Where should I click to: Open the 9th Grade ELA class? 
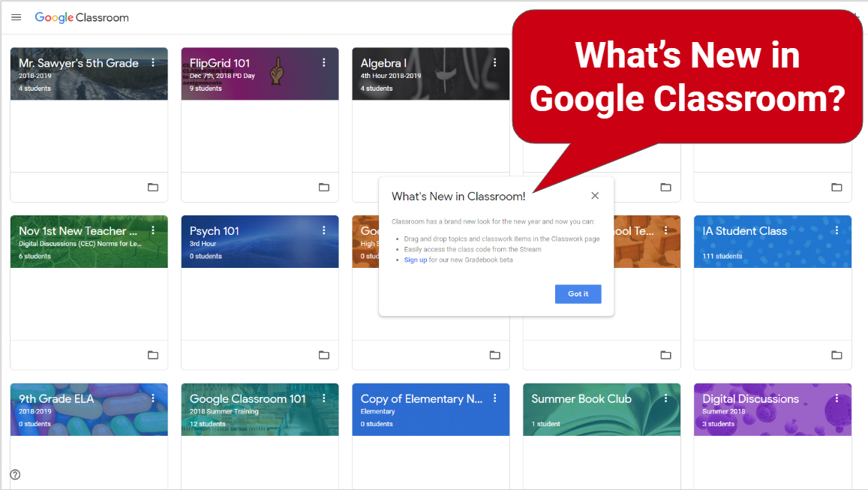click(56, 398)
